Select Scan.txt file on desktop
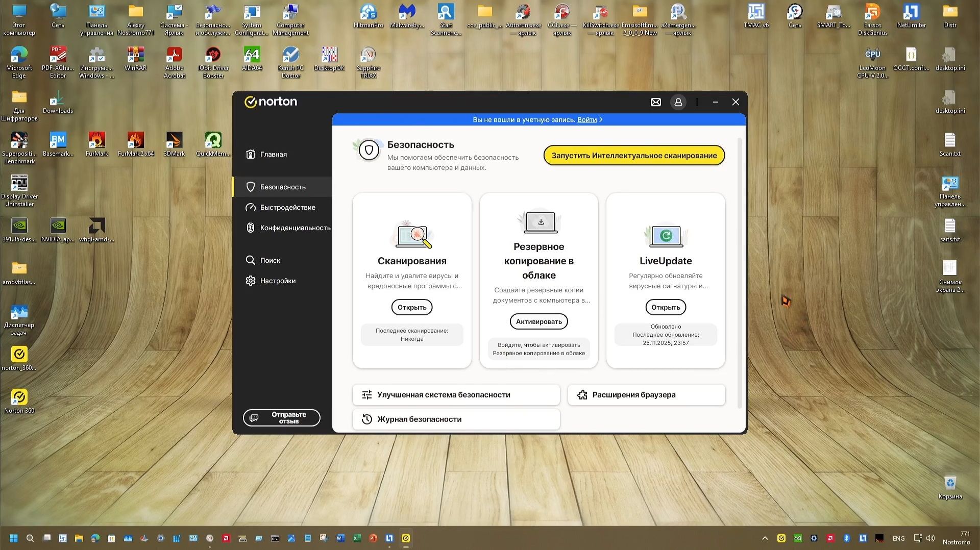Image resolution: width=980 pixels, height=550 pixels. pos(950,144)
